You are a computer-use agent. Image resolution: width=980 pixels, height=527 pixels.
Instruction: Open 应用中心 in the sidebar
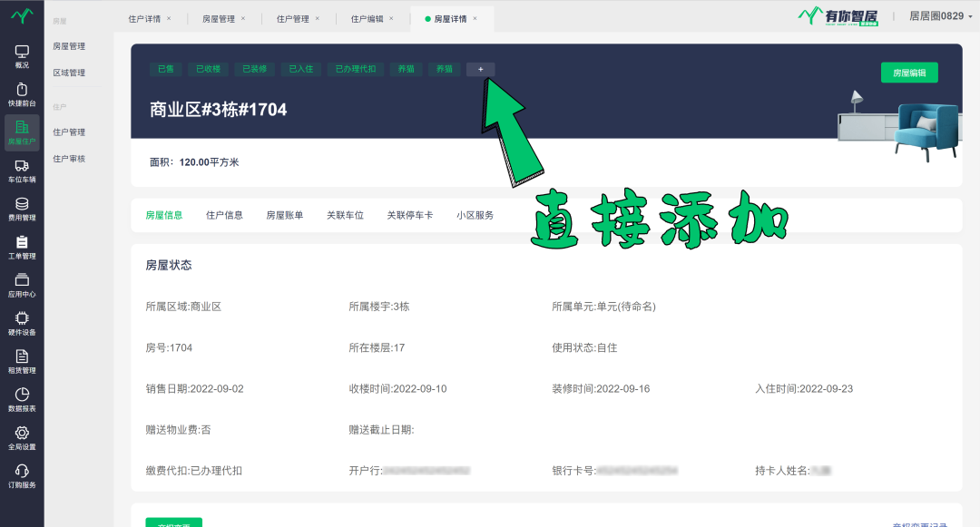tap(22, 285)
